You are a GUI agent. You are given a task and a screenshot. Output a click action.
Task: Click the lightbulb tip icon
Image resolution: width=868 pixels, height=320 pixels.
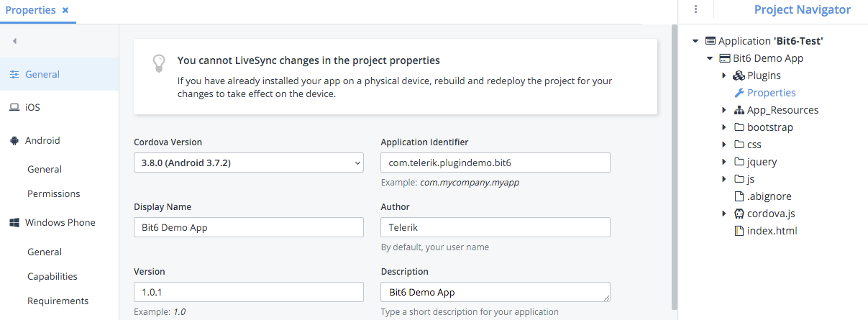[x=159, y=63]
